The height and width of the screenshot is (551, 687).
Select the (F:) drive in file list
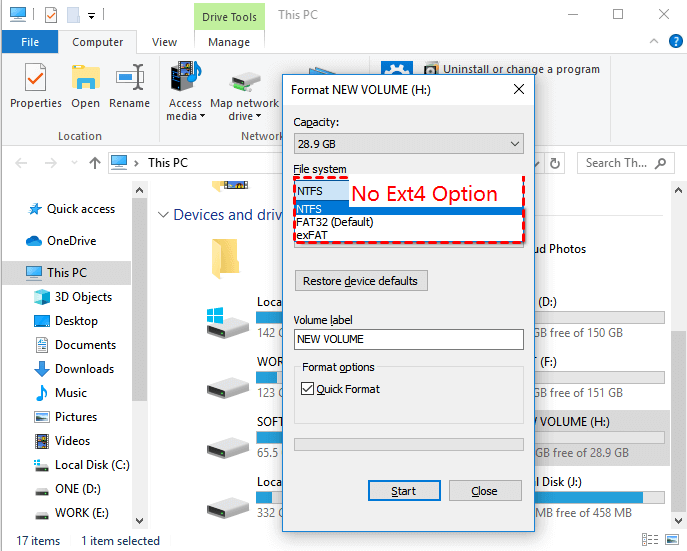click(x=601, y=378)
